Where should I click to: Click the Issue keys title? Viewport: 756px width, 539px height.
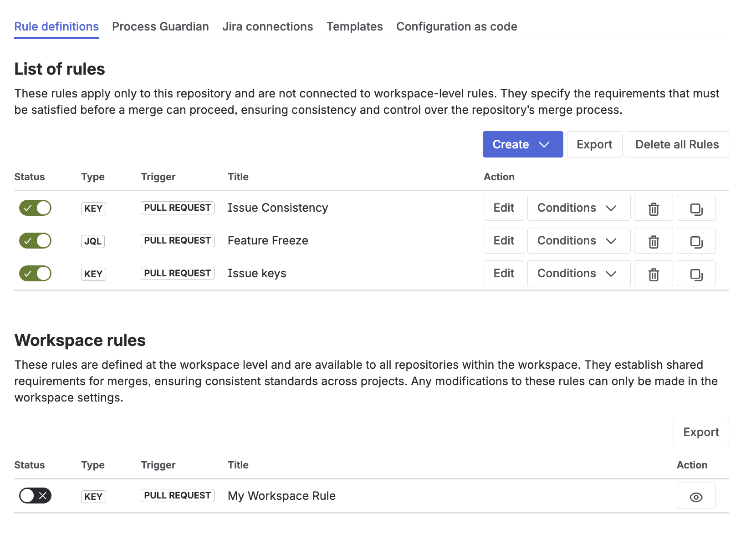pyautogui.click(x=257, y=274)
